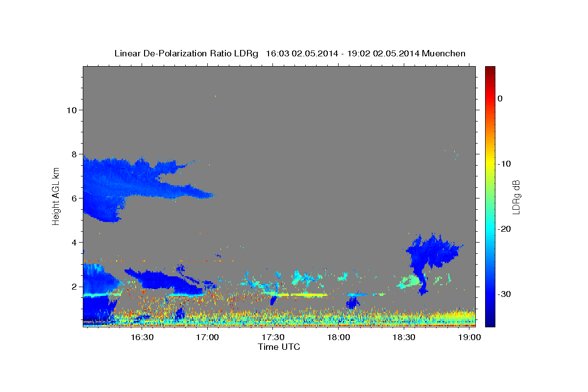
Task: Click the green patch near 18:30 at 2 km
Action: pyautogui.click(x=411, y=282)
